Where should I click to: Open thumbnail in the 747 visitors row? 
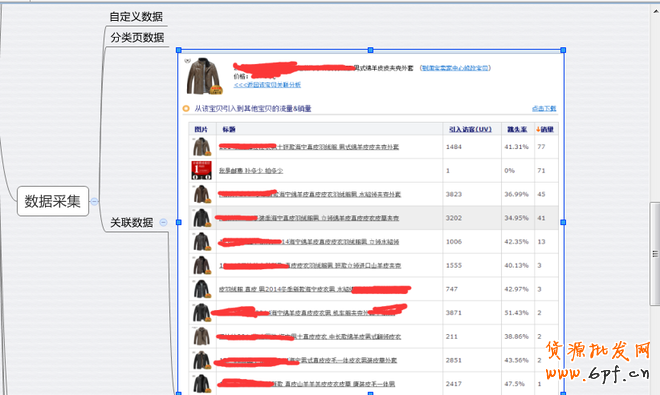point(202,289)
